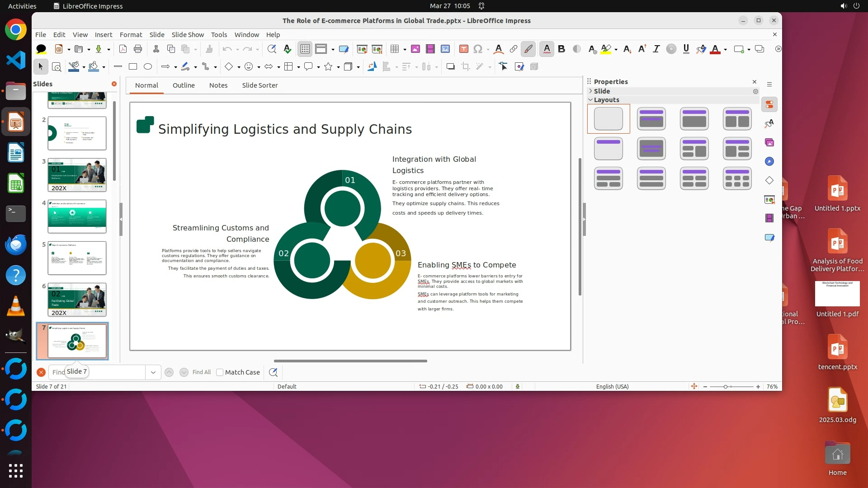Screen dimensions: 868x488
Task: Click the Find All button
Action: (x=201, y=372)
